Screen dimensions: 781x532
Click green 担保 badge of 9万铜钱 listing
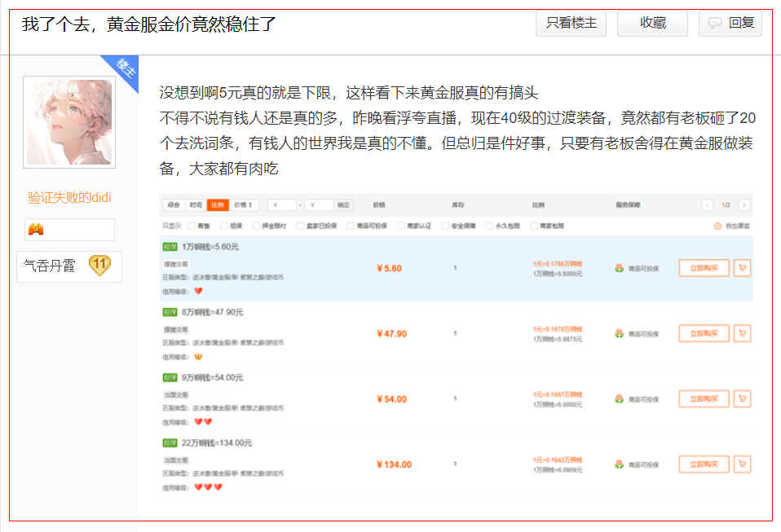tap(170, 378)
